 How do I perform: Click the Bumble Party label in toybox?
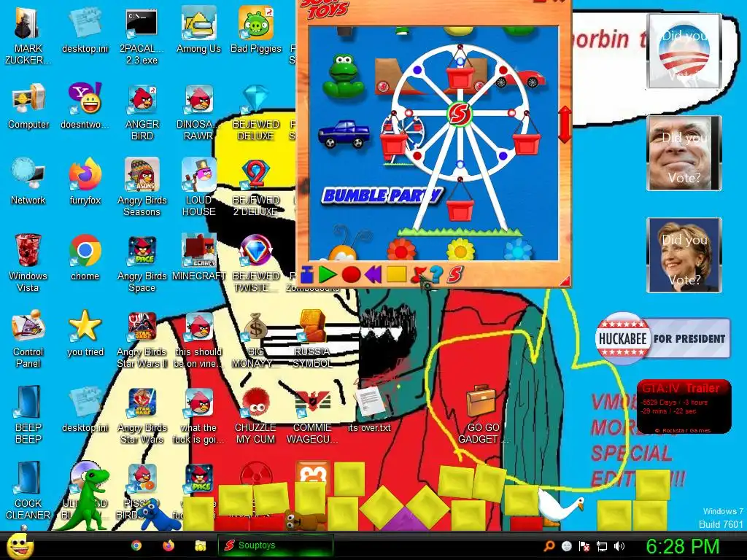pos(382,195)
